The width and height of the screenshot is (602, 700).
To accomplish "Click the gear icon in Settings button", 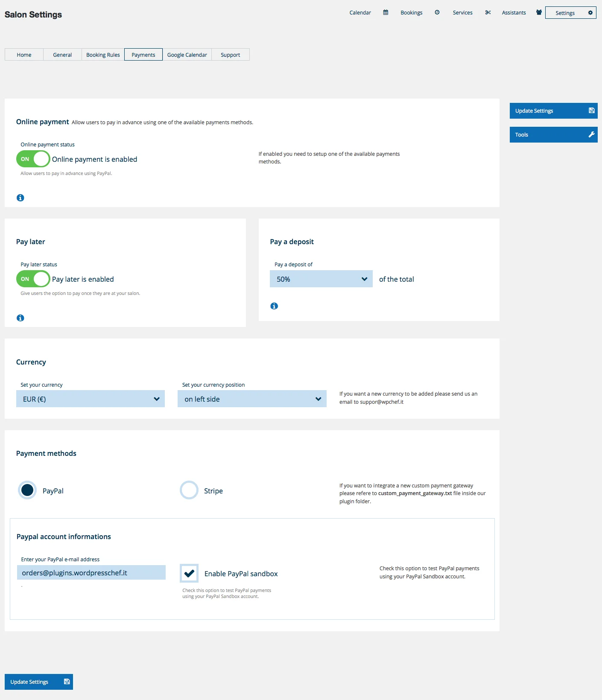I will click(590, 13).
